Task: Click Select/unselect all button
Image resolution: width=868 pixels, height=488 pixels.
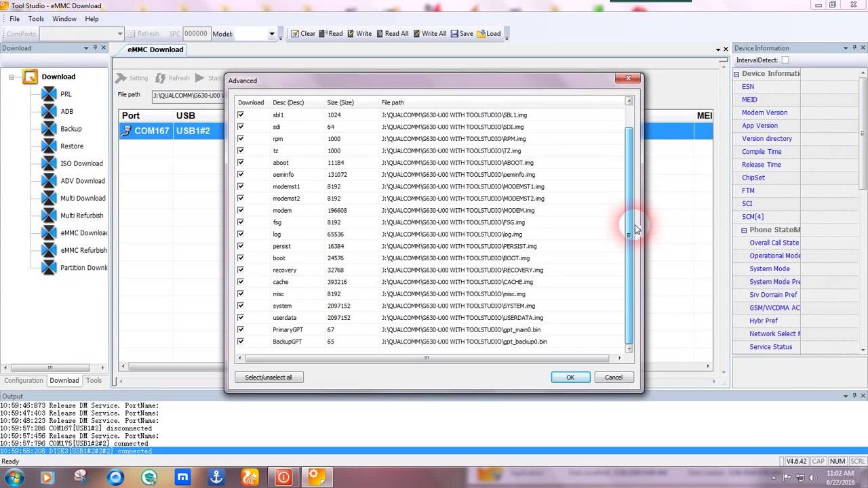Action: point(269,378)
